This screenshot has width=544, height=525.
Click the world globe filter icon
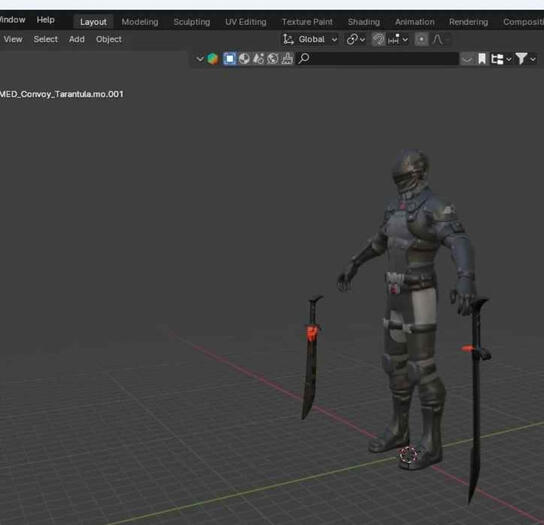[273, 59]
